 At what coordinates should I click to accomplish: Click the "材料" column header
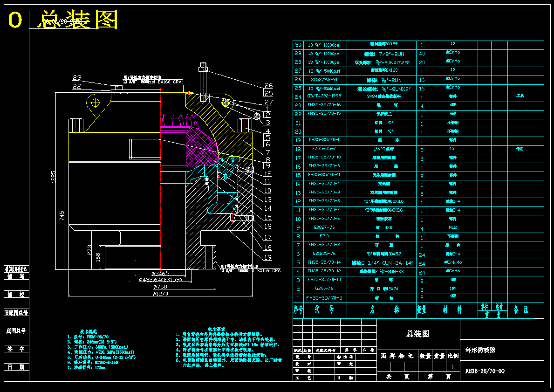pos(452,310)
